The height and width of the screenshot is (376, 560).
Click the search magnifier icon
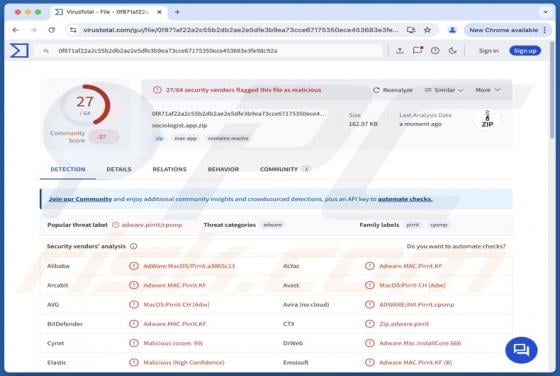[46, 51]
